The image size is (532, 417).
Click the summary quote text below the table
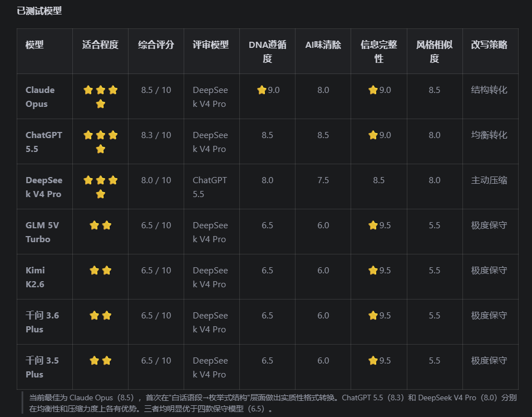(273, 403)
